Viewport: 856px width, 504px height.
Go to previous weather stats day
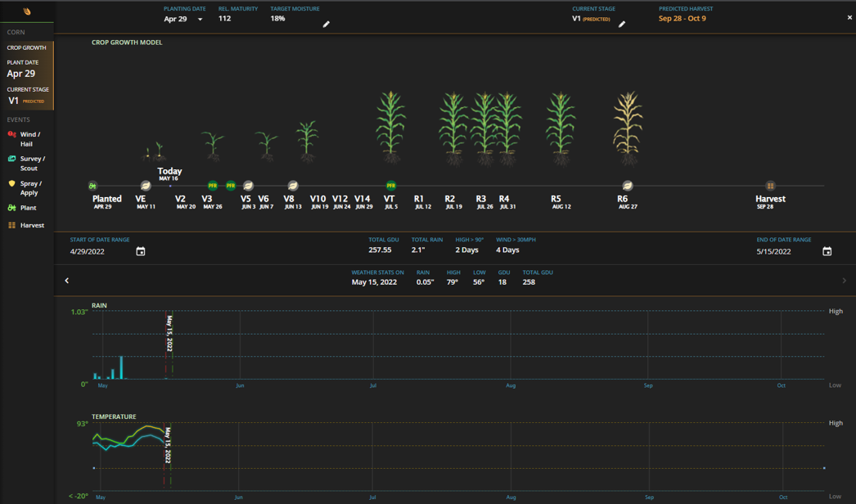(x=67, y=281)
